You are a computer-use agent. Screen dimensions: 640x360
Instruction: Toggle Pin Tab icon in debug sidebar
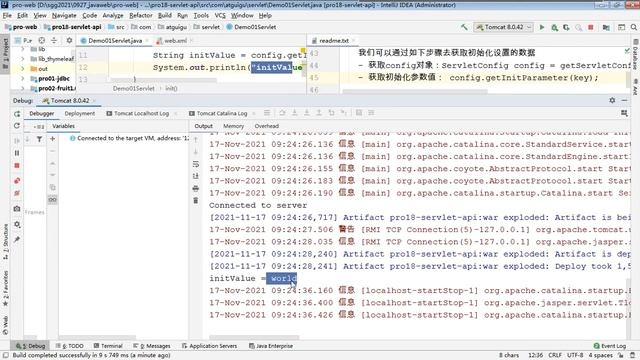click(17, 240)
